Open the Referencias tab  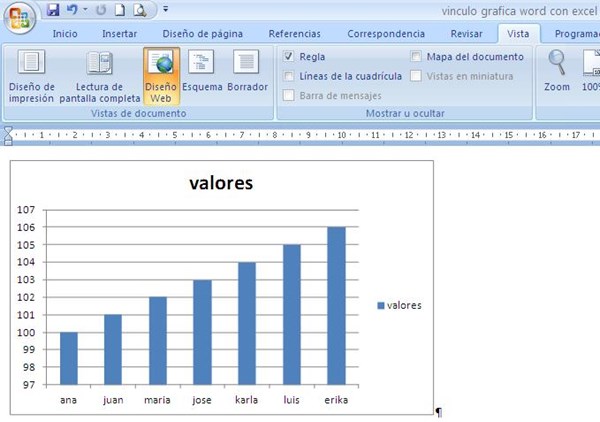295,34
